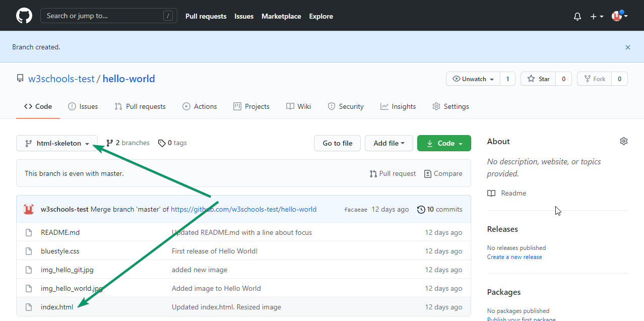644x321 pixels.
Task: Open GitHub home via the Octocat logo
Action: point(24,16)
